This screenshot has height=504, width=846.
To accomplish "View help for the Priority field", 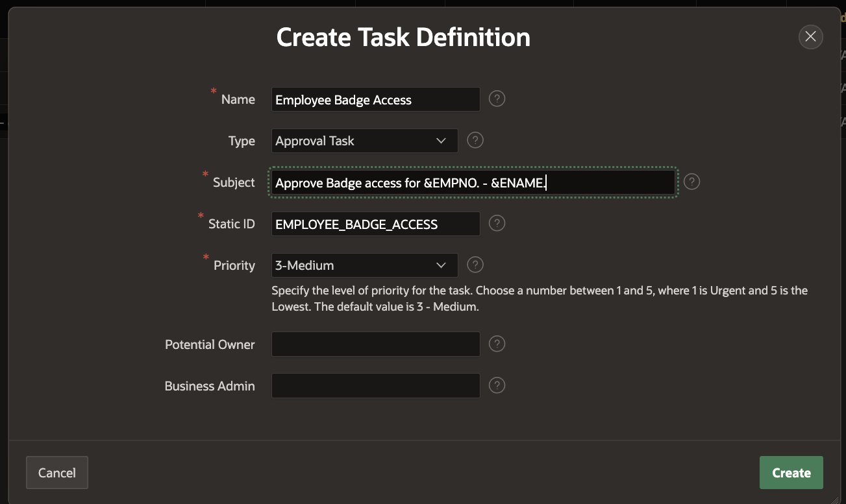I will [475, 265].
